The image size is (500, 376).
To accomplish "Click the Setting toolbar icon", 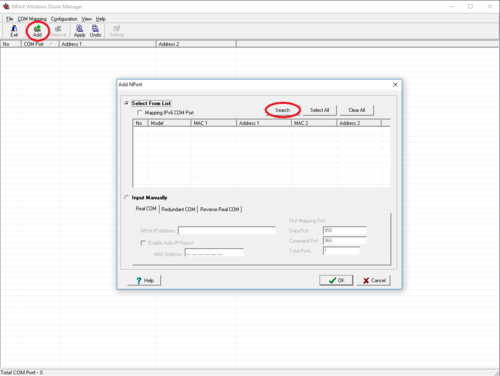I will coord(117,31).
